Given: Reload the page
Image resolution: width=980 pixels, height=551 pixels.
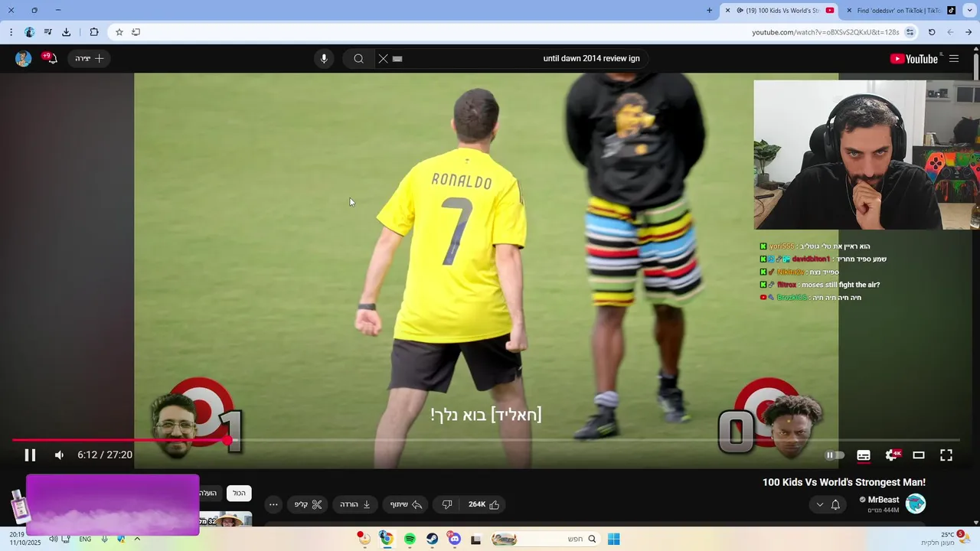Looking at the screenshot, I should pyautogui.click(x=932, y=32).
